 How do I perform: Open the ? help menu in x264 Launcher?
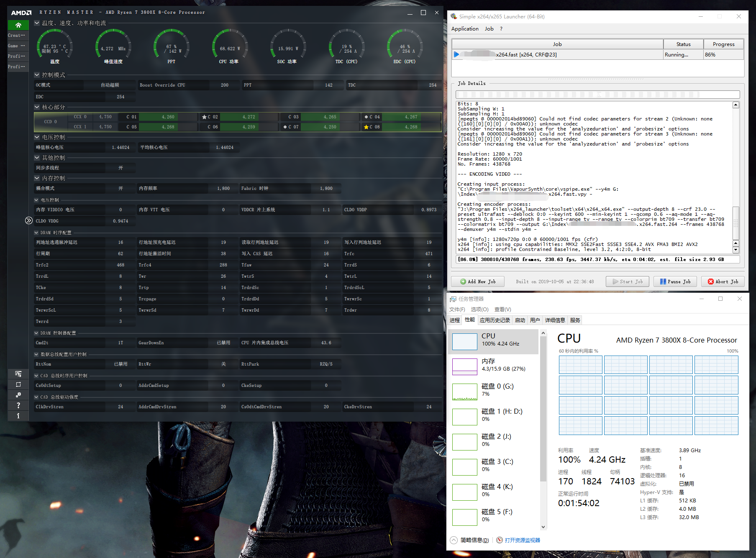click(x=501, y=29)
